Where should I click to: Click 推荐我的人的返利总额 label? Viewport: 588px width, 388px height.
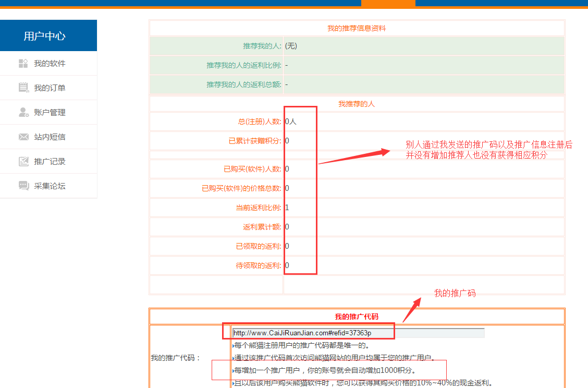click(244, 84)
